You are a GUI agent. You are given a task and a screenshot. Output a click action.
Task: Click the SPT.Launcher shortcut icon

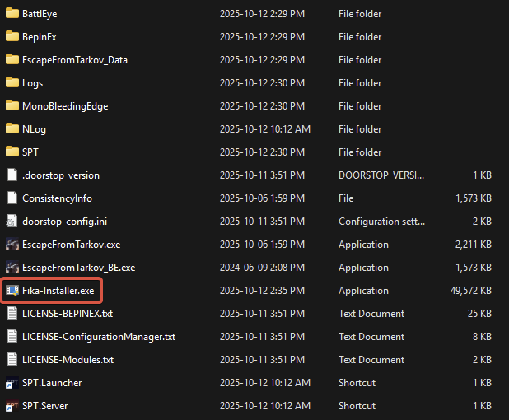12,383
